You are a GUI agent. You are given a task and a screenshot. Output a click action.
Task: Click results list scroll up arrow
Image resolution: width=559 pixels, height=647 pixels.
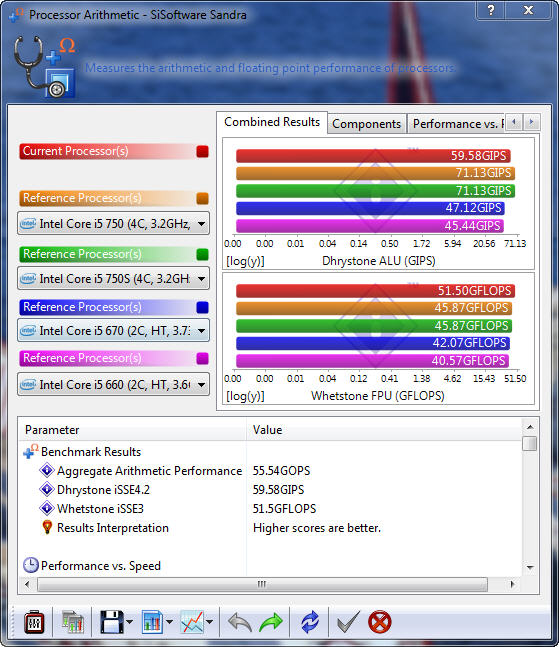click(530, 427)
